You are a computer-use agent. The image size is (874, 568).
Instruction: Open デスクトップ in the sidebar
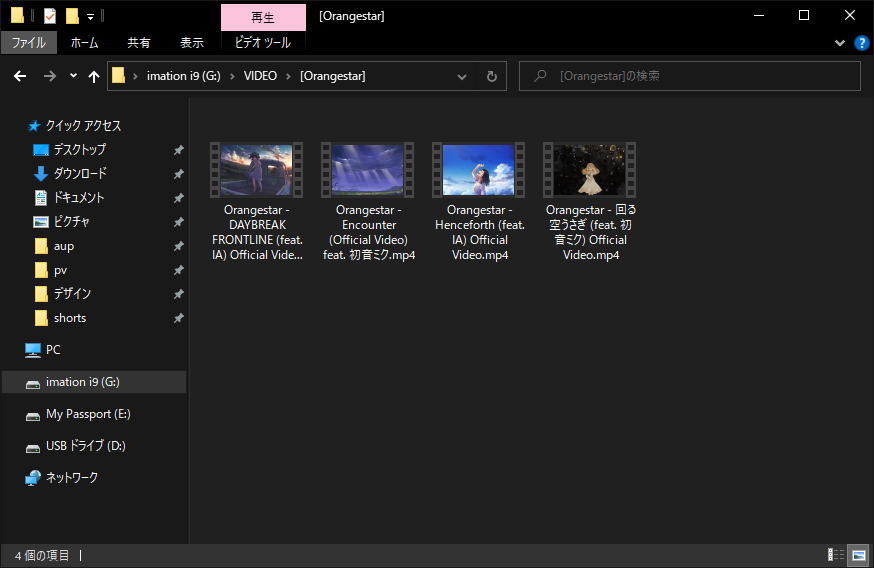click(x=79, y=149)
